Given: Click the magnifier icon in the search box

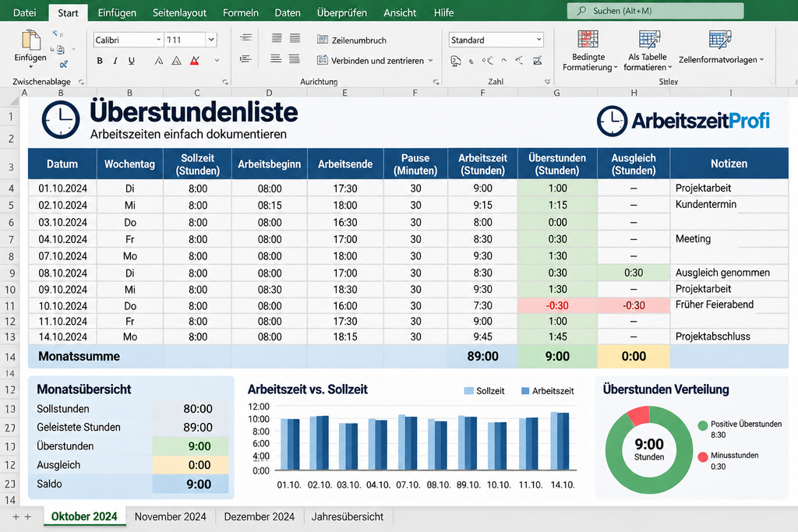Looking at the screenshot, I should [581, 11].
